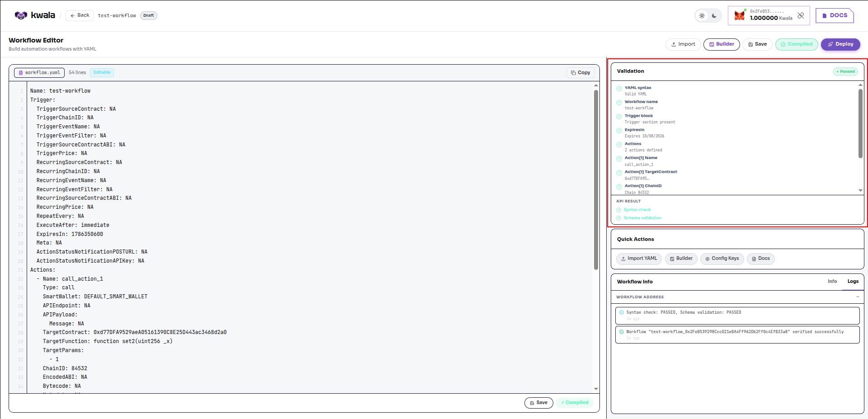Switch to the Info tab
The width and height of the screenshot is (868, 419).
(x=832, y=282)
